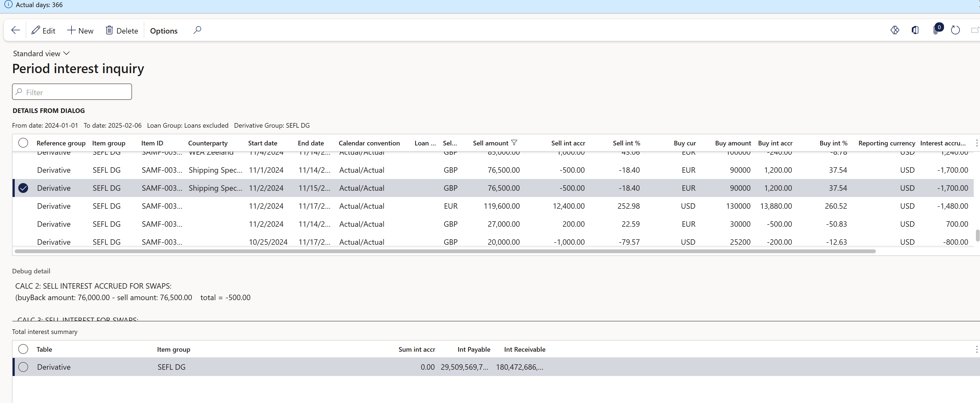Open the Buy int % column header

(x=833, y=143)
